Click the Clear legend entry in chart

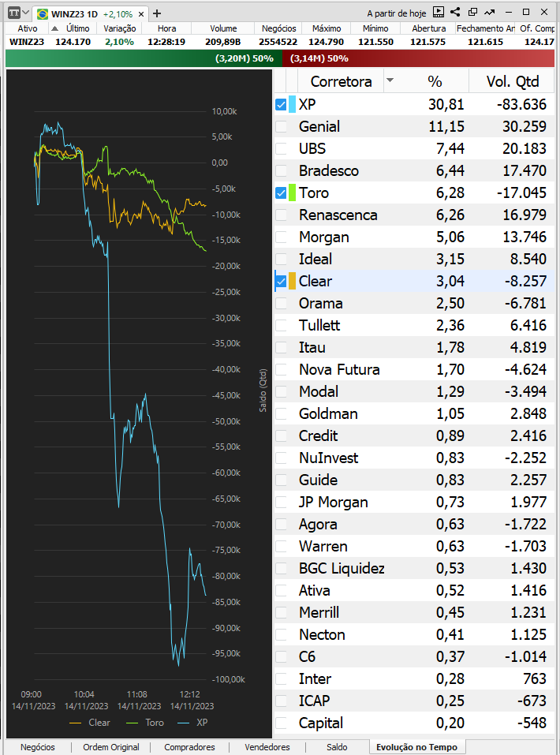coord(90,722)
